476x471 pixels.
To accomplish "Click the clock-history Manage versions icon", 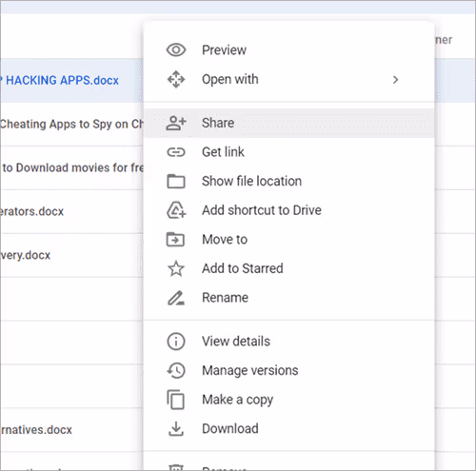I will (x=176, y=370).
